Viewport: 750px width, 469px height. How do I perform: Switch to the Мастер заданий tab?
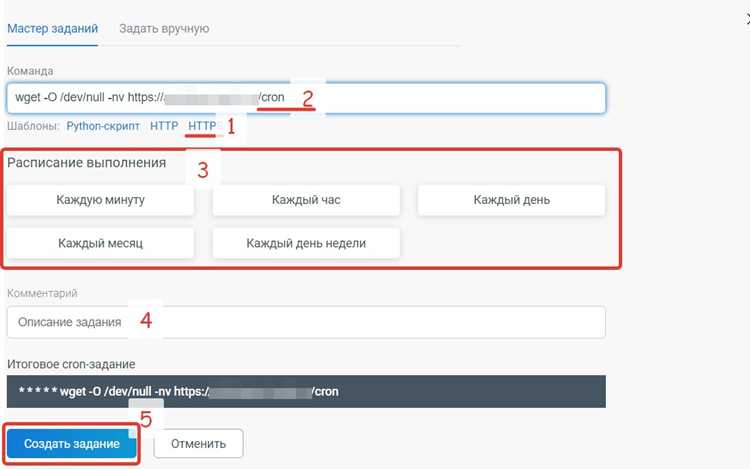52,29
